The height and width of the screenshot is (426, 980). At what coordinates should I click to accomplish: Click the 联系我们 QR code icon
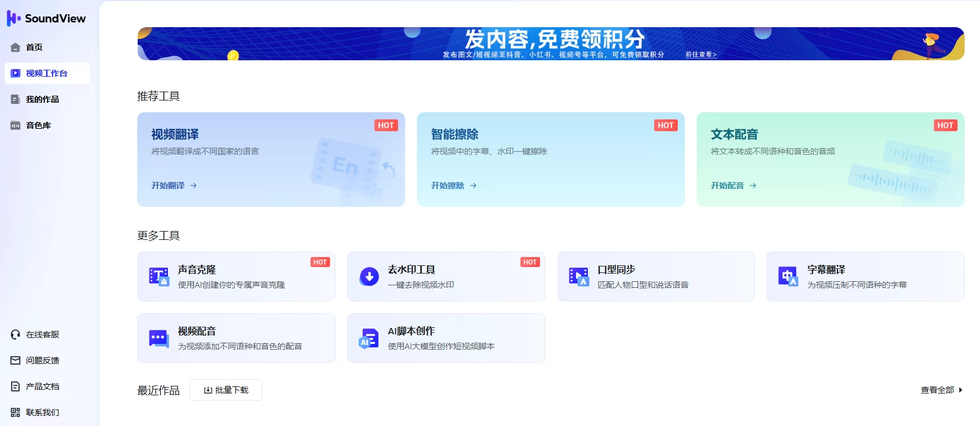click(15, 412)
